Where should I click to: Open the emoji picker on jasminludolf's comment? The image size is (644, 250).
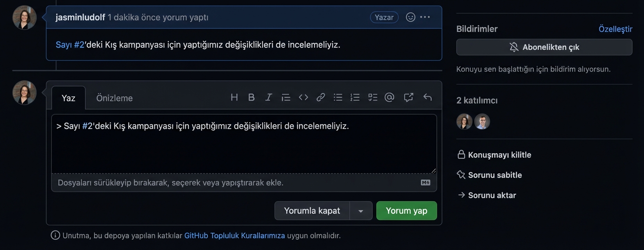point(410,17)
